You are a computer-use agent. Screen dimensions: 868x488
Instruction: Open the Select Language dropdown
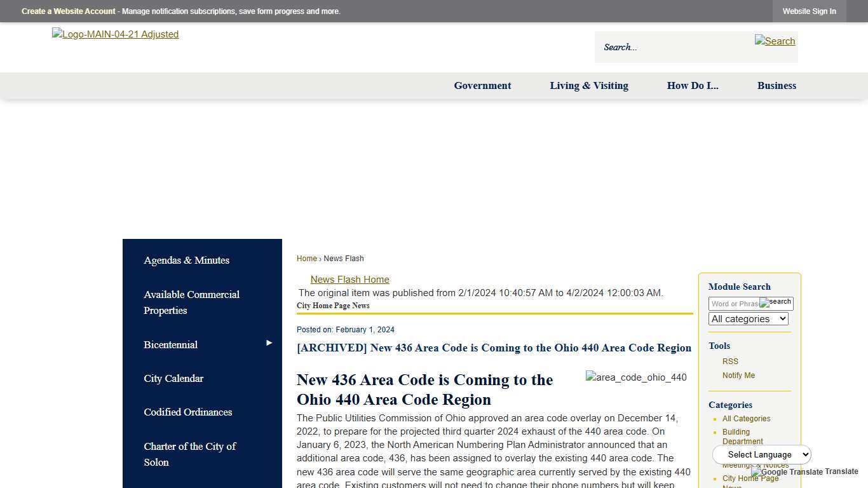point(761,454)
